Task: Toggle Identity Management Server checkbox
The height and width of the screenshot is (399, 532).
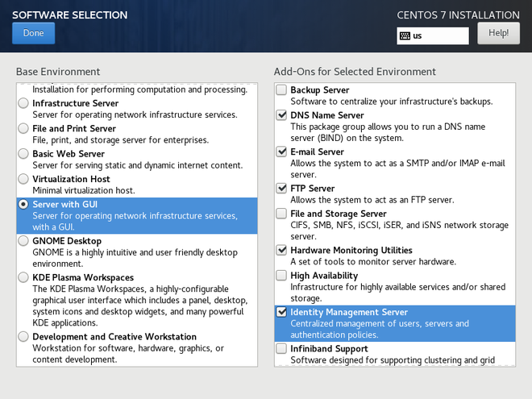Action: point(281,312)
